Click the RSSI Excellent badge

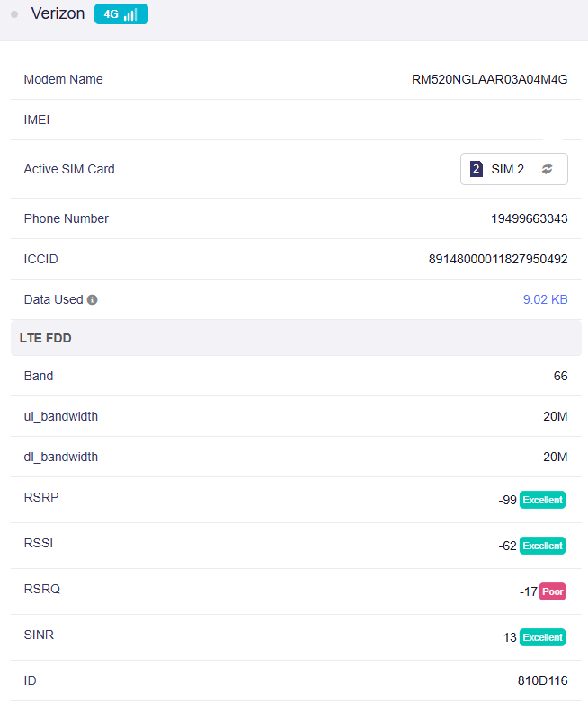542,546
